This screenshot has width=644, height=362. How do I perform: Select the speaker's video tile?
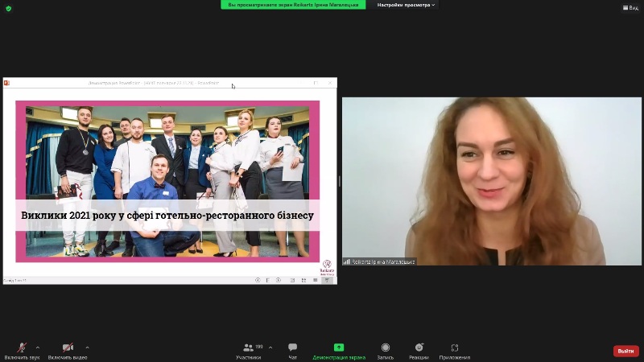point(492,181)
